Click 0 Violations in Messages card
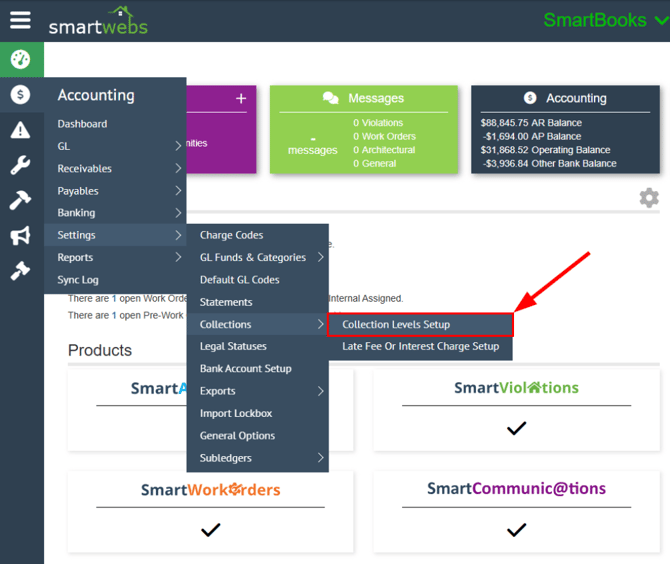This screenshot has height=564, width=670. tap(378, 123)
